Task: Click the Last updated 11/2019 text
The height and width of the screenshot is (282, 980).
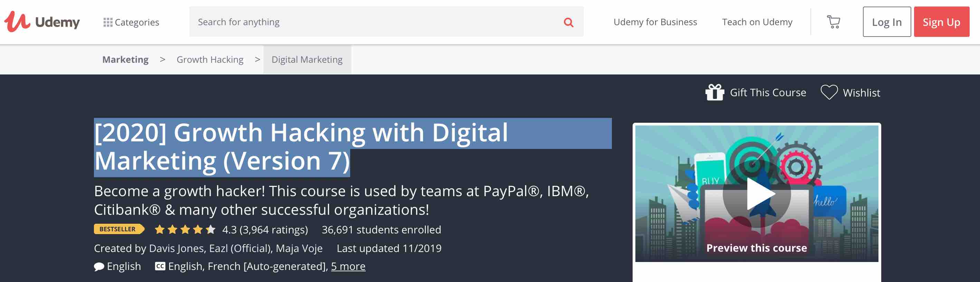Action: click(x=389, y=248)
